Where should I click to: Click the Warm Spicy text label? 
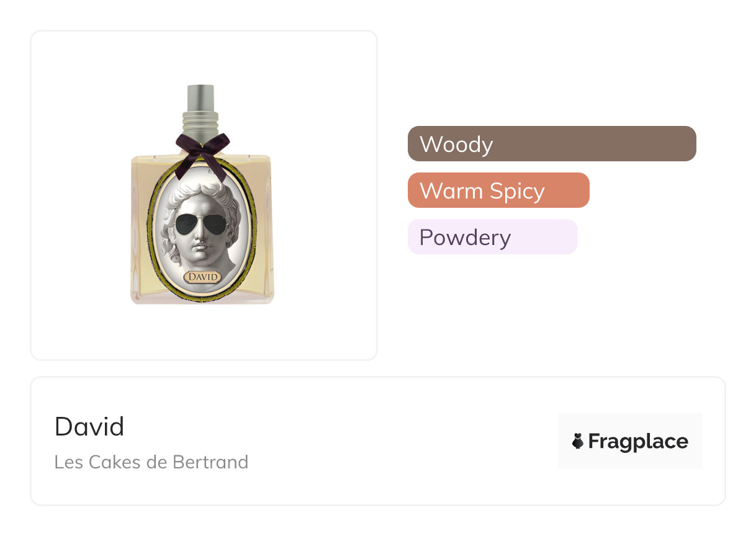pyautogui.click(x=482, y=190)
